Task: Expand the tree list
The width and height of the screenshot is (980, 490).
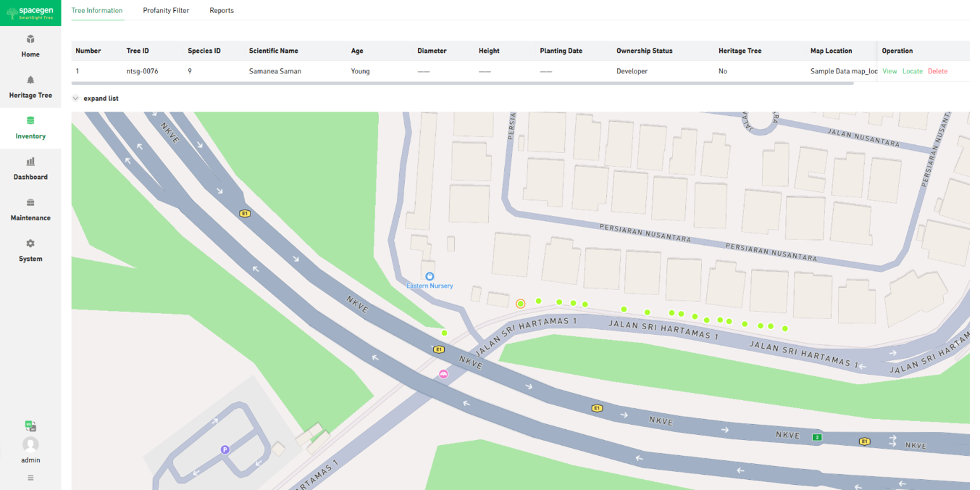Action: [96, 99]
